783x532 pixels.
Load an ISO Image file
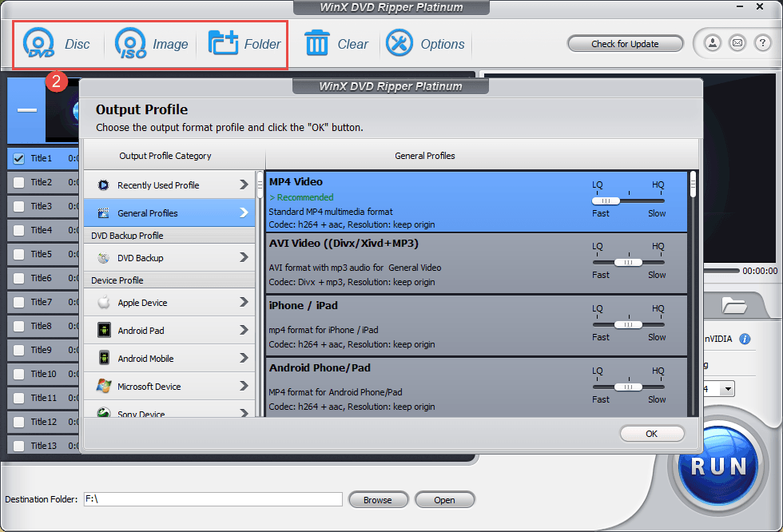click(131, 43)
